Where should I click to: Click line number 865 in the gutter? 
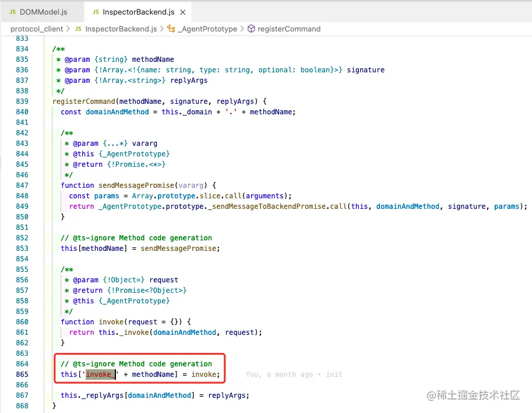click(22, 374)
